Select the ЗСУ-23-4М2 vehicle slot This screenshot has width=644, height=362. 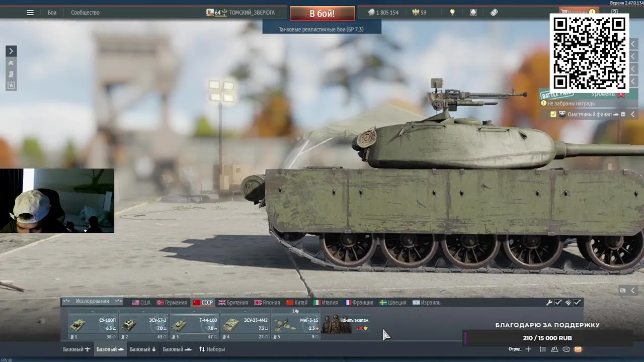pos(245,325)
